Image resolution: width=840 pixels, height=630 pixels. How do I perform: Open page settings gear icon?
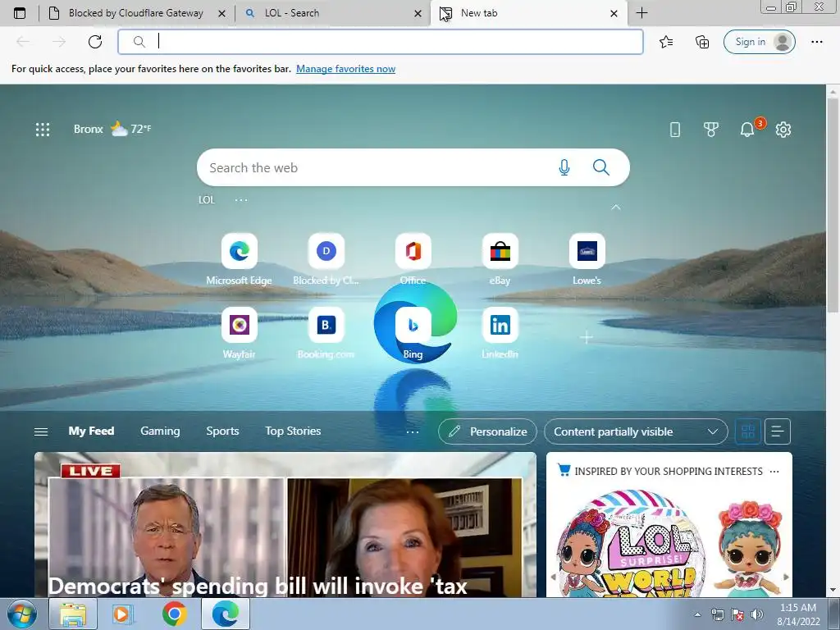[783, 129]
